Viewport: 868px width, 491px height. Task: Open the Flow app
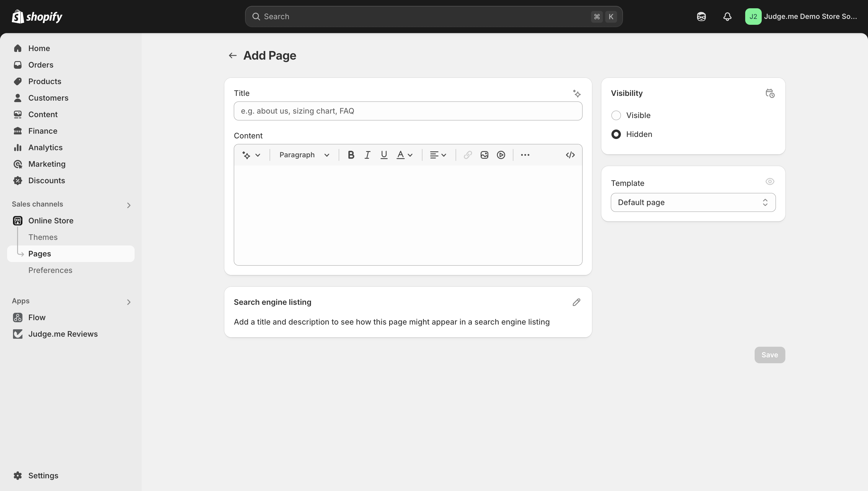(x=71, y=317)
